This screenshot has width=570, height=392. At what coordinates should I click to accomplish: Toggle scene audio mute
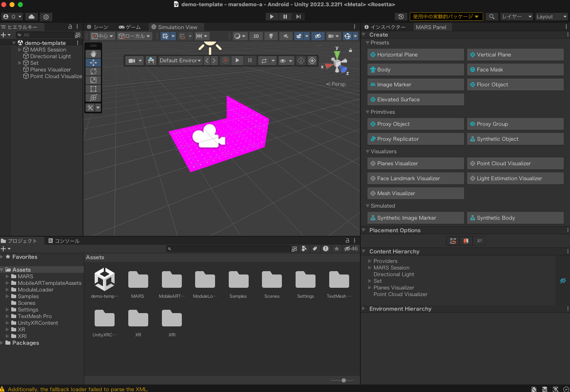point(286,36)
